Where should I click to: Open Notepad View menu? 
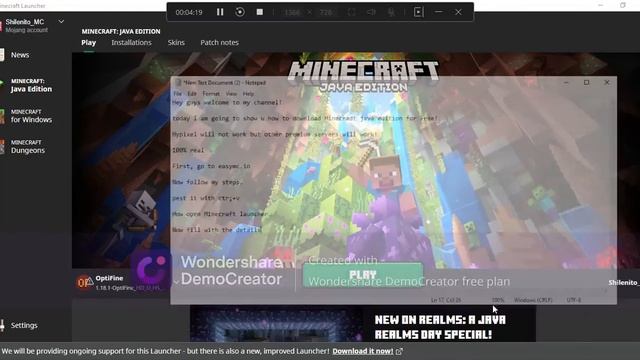coord(231,93)
